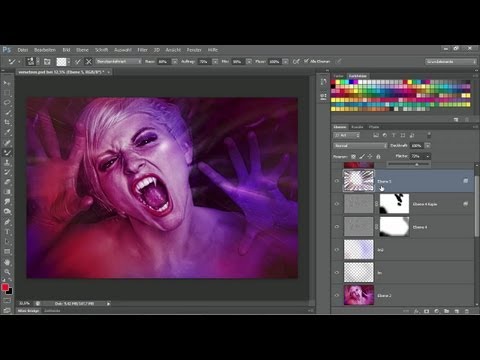The width and height of the screenshot is (480, 360).
Task: Select the Healing Brush tool
Action: point(7,143)
